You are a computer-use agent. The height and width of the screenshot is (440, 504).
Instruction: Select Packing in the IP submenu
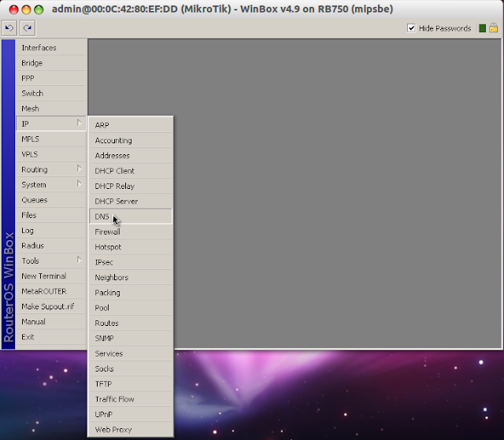[131, 293]
